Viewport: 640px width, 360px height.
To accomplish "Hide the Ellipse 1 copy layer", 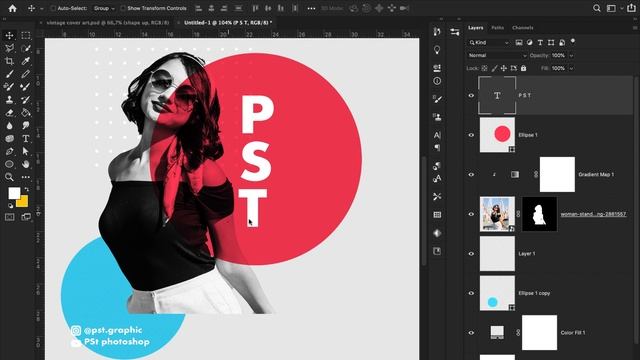I will (471, 293).
